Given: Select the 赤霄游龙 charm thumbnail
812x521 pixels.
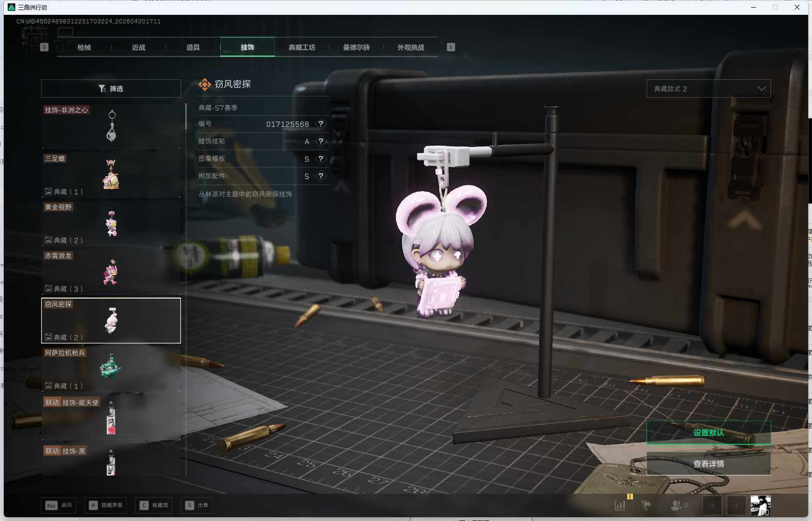Looking at the screenshot, I should pos(111,272).
